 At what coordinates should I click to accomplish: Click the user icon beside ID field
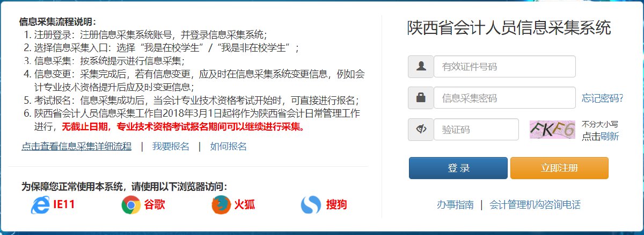point(421,67)
